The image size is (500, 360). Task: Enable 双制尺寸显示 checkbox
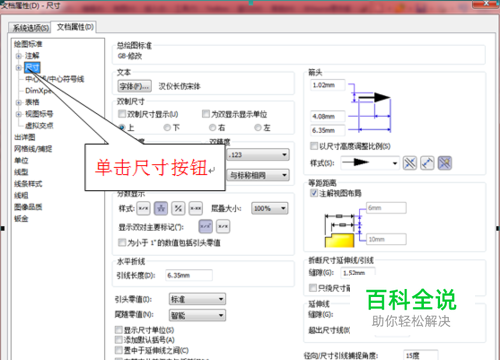pos(122,114)
